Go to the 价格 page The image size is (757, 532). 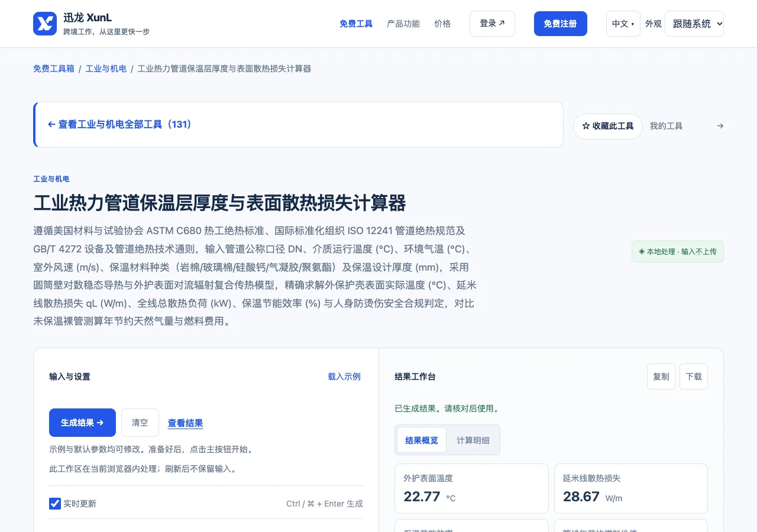point(442,24)
